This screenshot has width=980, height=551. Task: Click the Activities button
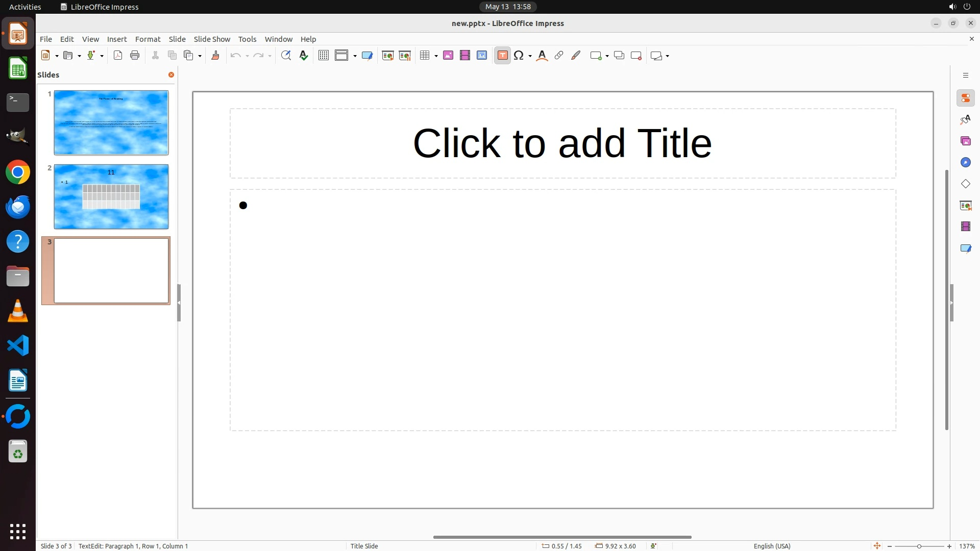(25, 7)
